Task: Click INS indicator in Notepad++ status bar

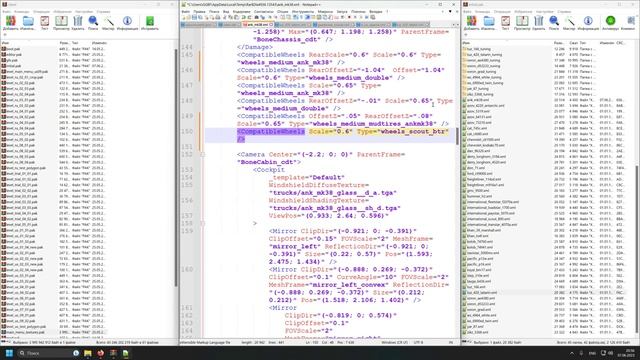Action: [451, 342]
